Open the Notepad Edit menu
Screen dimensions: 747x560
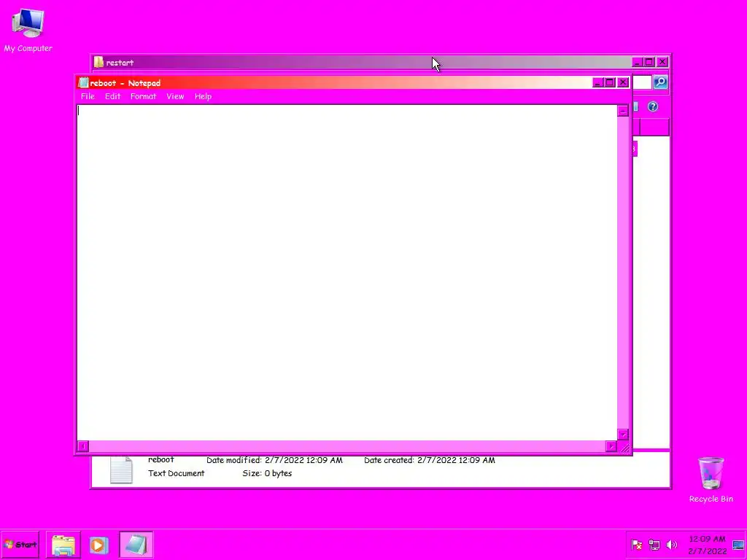pos(112,96)
